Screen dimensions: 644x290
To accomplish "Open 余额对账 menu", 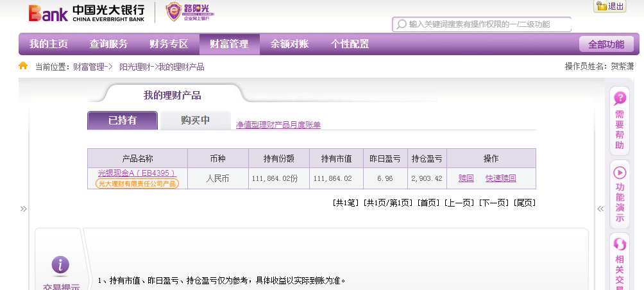I will [289, 44].
